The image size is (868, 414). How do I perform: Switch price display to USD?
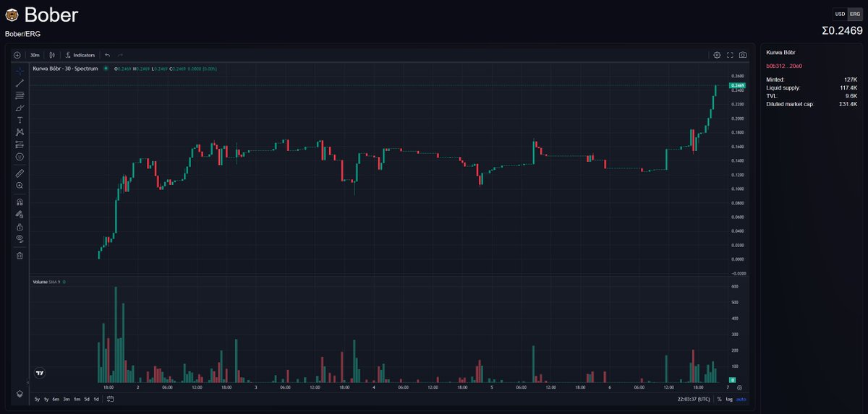[840, 14]
